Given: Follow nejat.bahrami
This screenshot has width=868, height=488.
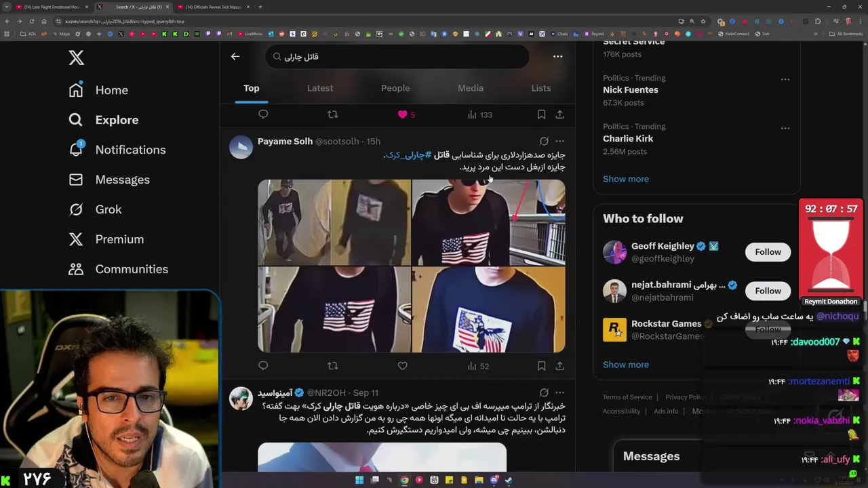Looking at the screenshot, I should point(768,291).
